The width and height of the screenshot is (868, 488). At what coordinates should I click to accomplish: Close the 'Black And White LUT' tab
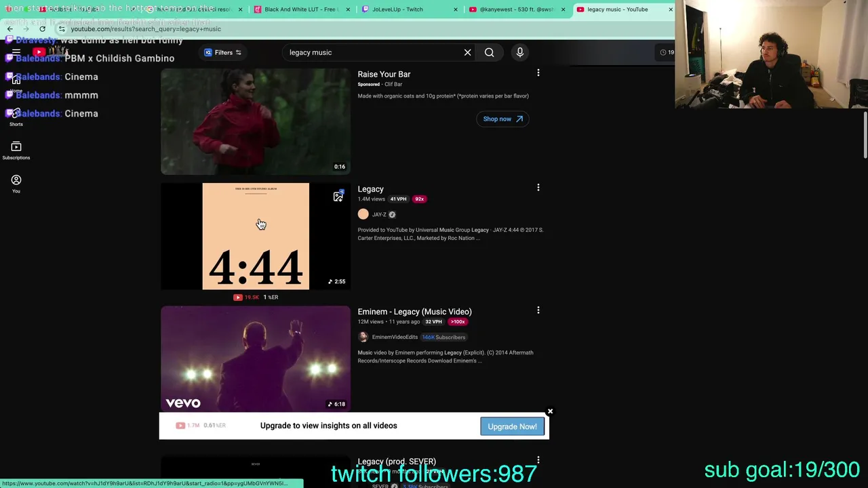coord(349,9)
